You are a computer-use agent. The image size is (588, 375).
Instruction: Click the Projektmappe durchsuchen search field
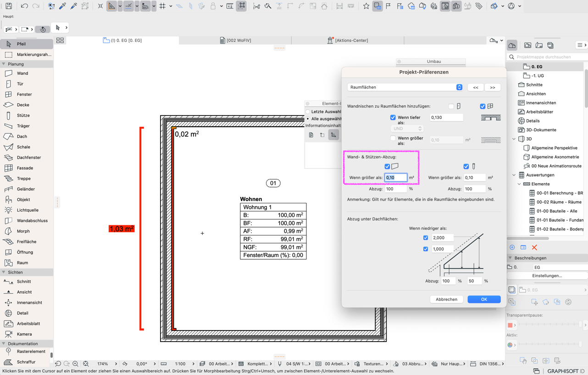[547, 57]
